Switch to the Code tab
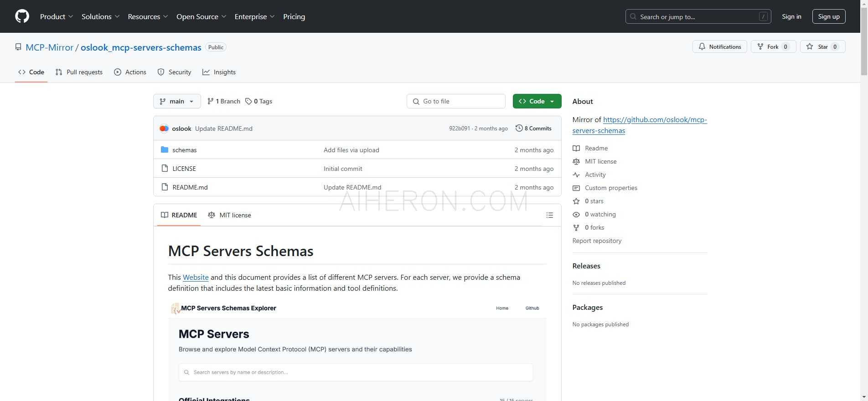 point(31,72)
